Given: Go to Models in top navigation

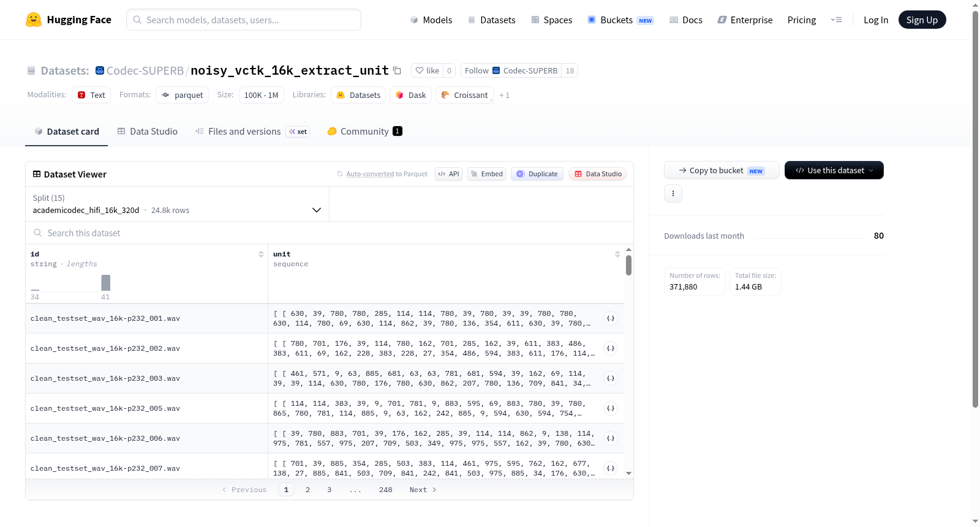Looking at the screenshot, I should point(431,20).
